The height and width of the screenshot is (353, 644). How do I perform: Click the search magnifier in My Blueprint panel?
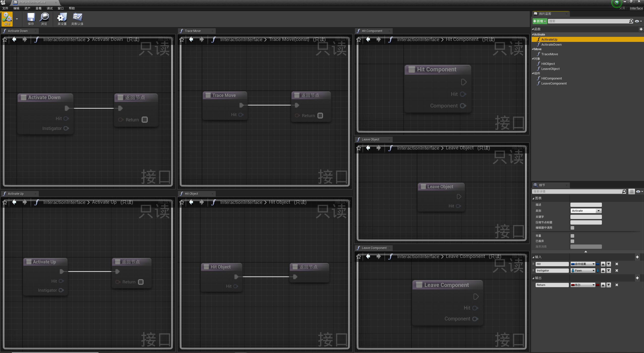click(x=631, y=21)
